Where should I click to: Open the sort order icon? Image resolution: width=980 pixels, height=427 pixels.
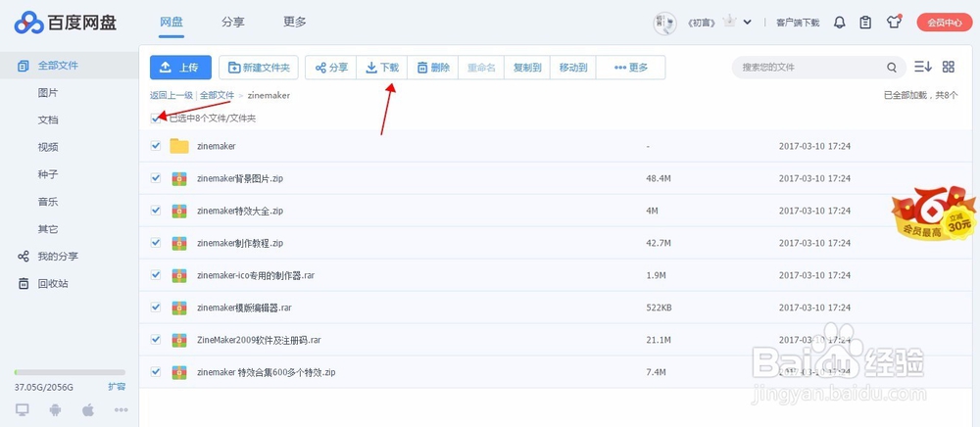pyautogui.click(x=923, y=67)
